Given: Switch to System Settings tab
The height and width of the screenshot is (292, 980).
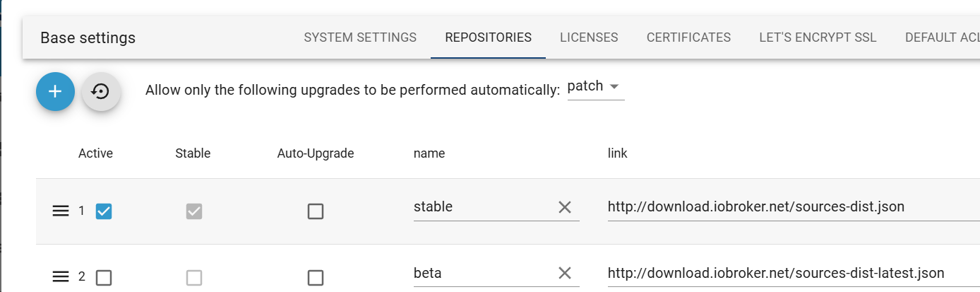Looking at the screenshot, I should (360, 37).
